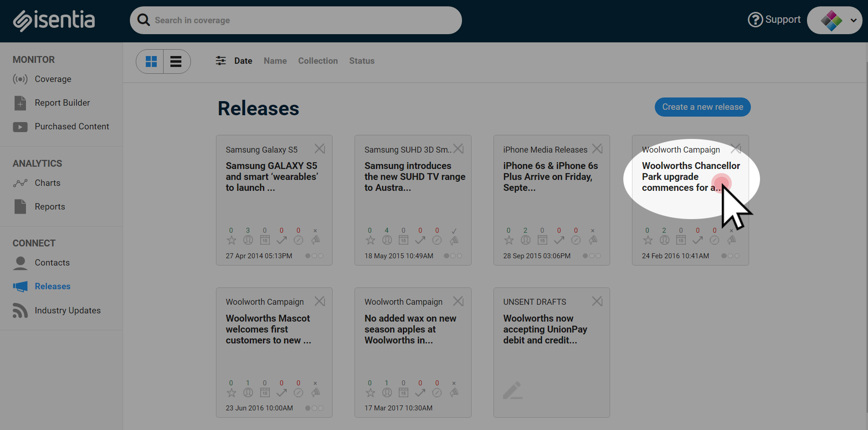
Task: Click star icon on iPhone Media Releases card
Action: pos(509,240)
